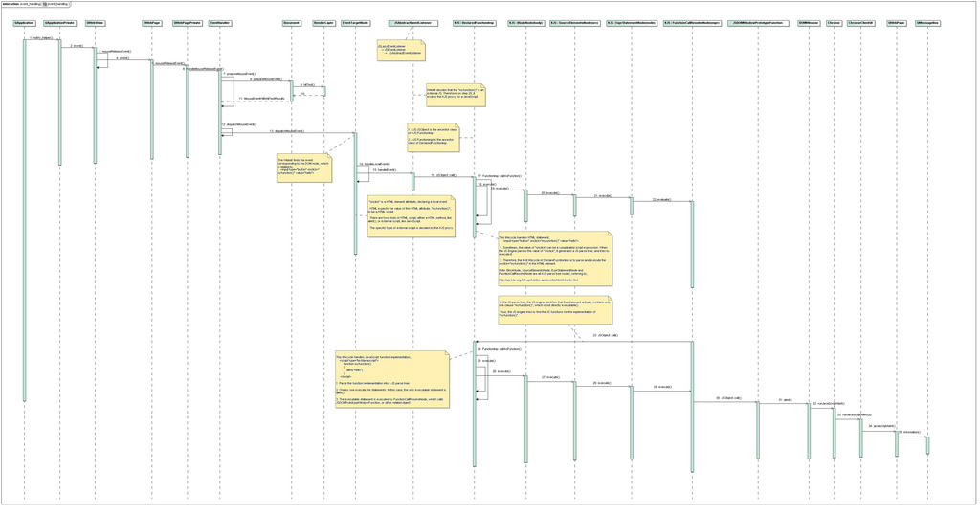
Task: Click message label 14 handleLocalEvents
Action: pos(374,164)
